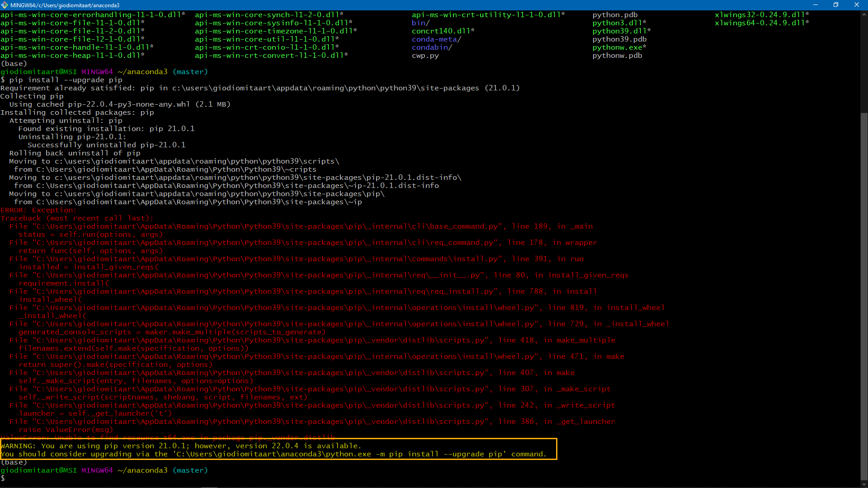The image size is (868, 488).
Task: Click 'launcher = self._get_launcher('t')' line
Action: pyautogui.click(x=95, y=413)
